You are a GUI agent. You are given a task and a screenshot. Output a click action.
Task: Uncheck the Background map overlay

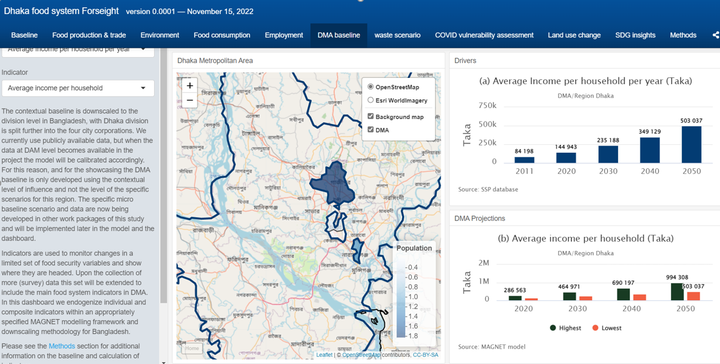tap(371, 117)
